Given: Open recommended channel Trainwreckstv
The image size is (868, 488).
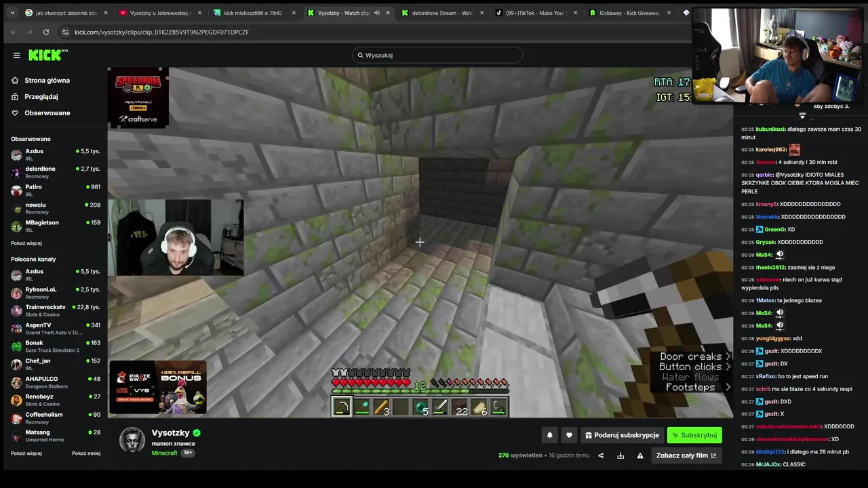Looking at the screenshot, I should (56, 310).
